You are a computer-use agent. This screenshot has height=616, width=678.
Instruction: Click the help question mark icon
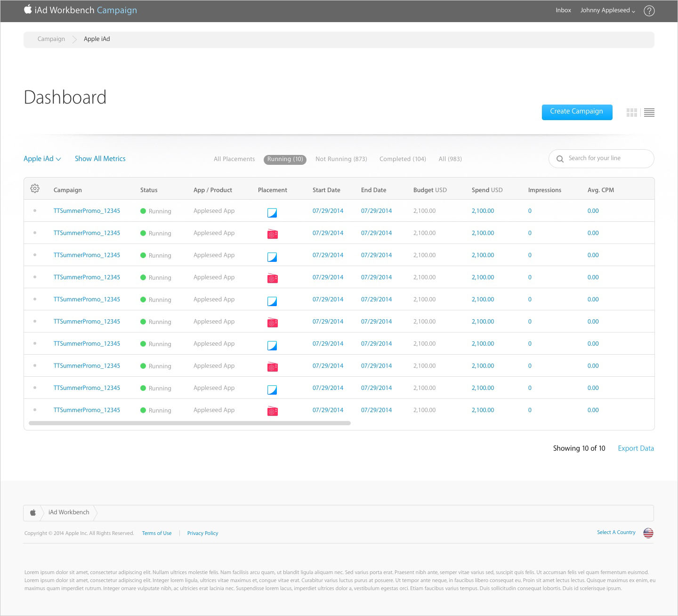(649, 11)
